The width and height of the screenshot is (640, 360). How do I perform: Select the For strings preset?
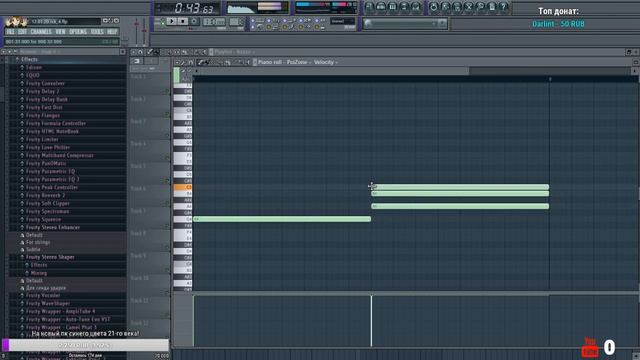(38, 242)
